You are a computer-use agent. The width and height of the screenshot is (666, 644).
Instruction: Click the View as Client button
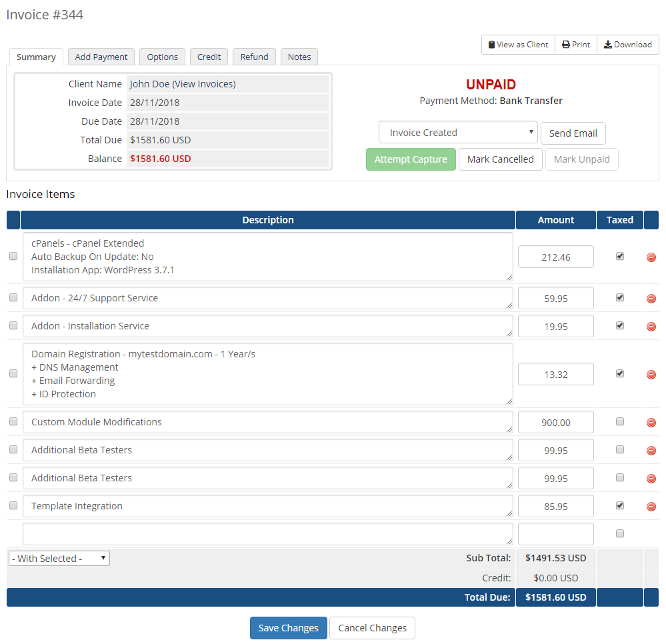click(518, 45)
